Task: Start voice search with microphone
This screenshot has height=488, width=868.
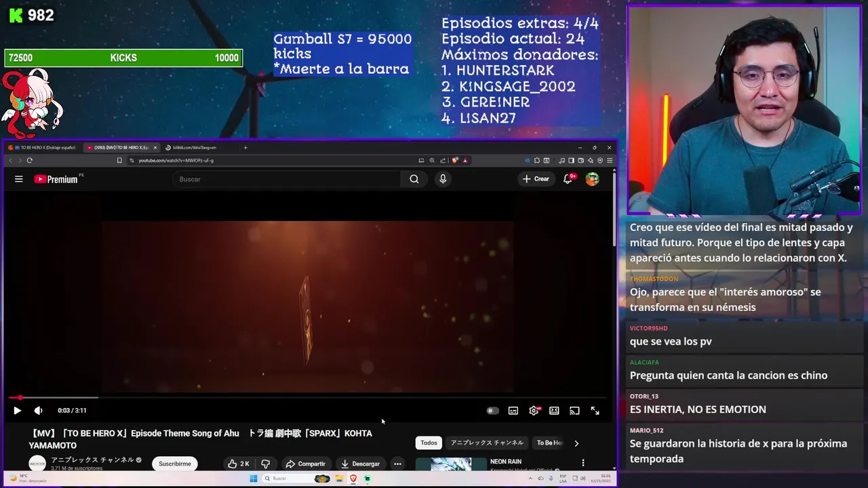Action: (443, 179)
